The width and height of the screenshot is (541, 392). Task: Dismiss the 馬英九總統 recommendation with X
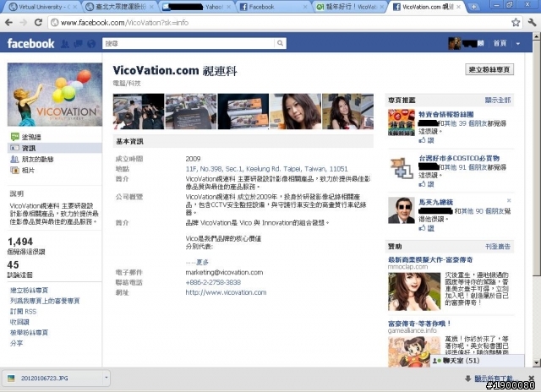click(509, 200)
